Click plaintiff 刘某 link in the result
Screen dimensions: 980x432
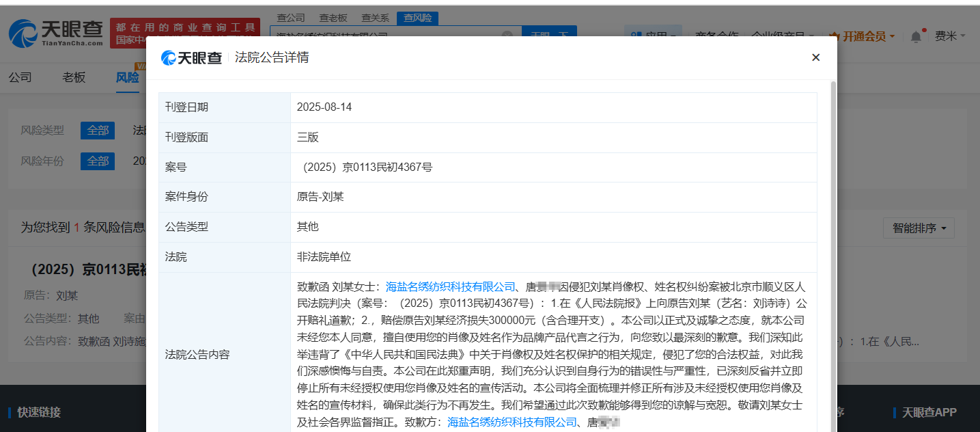click(x=67, y=295)
